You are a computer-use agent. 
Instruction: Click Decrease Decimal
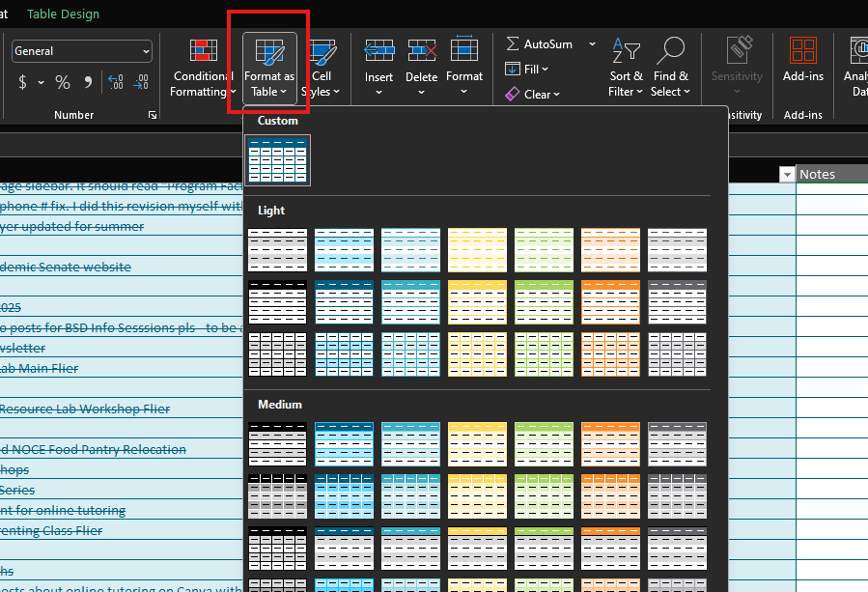pyautogui.click(x=141, y=82)
